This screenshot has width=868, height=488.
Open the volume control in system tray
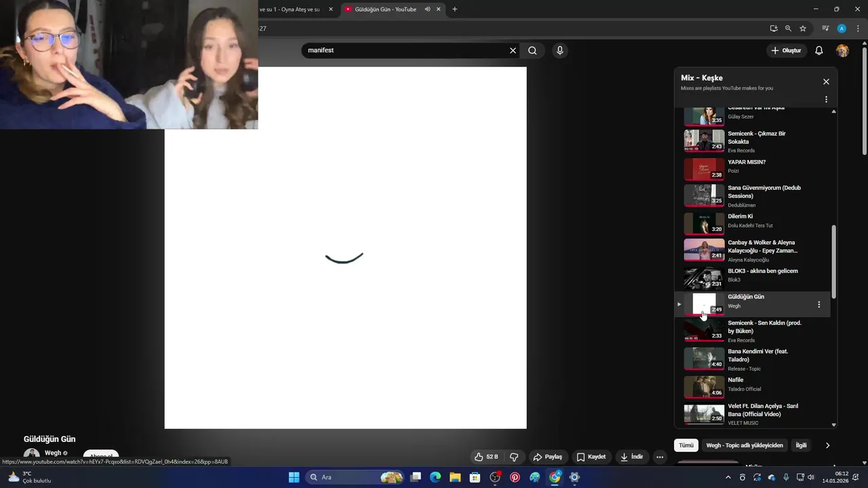click(x=811, y=477)
